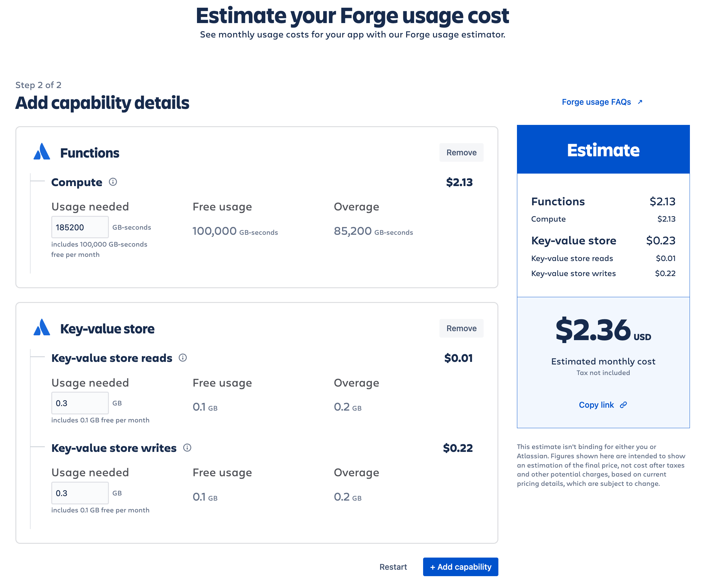The width and height of the screenshot is (704, 588).
Task: Open the Forge usage FAQs link
Action: coord(596,102)
